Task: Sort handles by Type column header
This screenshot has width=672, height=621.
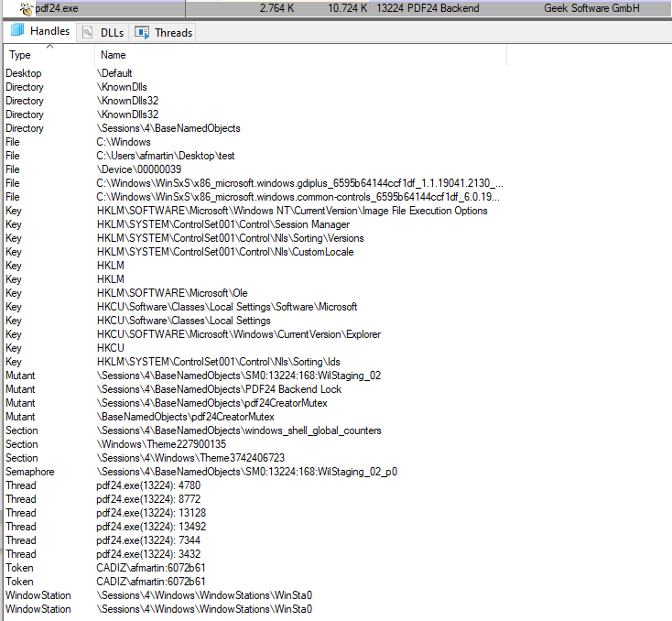Action: [49, 55]
